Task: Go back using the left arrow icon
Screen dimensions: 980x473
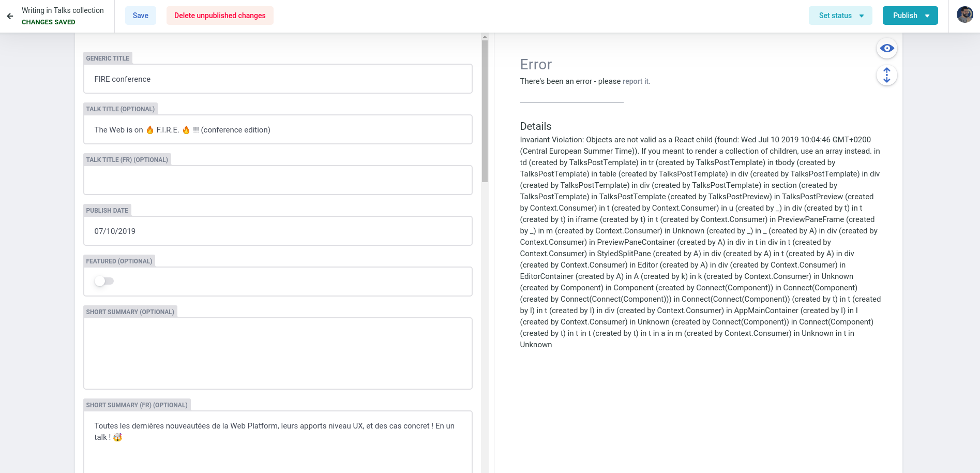Action: (x=10, y=16)
